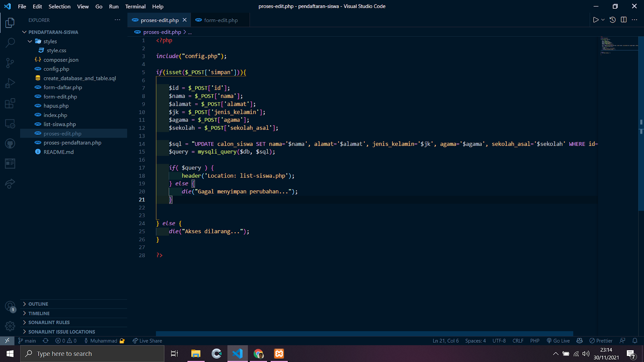Show errors and warnings problems count
644x362 pixels.
tap(66, 341)
